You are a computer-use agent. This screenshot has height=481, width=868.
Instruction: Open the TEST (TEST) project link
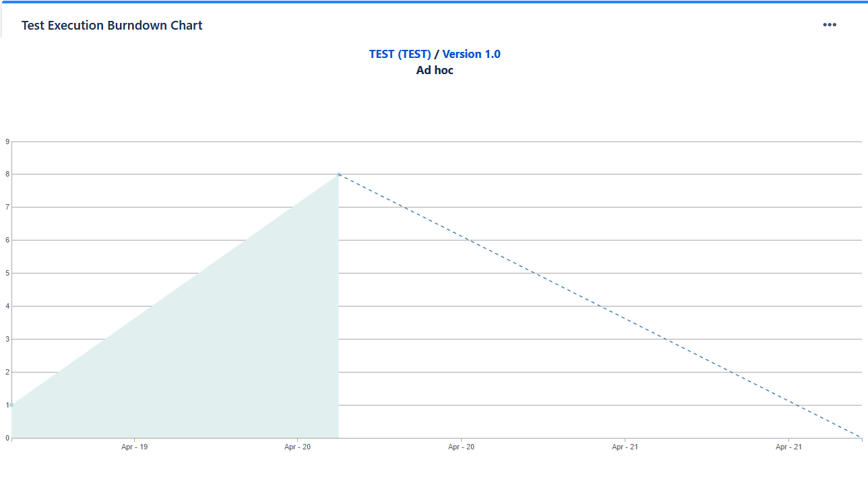[x=400, y=54]
